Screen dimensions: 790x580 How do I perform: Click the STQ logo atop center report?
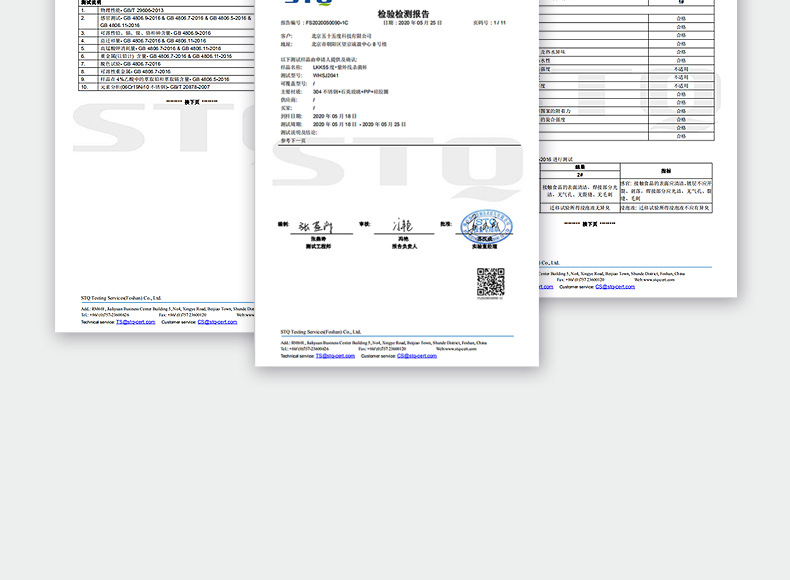pos(308,3)
